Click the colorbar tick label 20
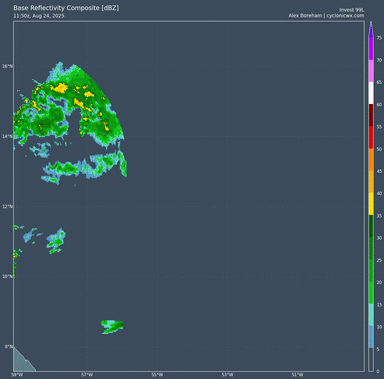This screenshot has height=379, width=384. pyautogui.click(x=379, y=282)
